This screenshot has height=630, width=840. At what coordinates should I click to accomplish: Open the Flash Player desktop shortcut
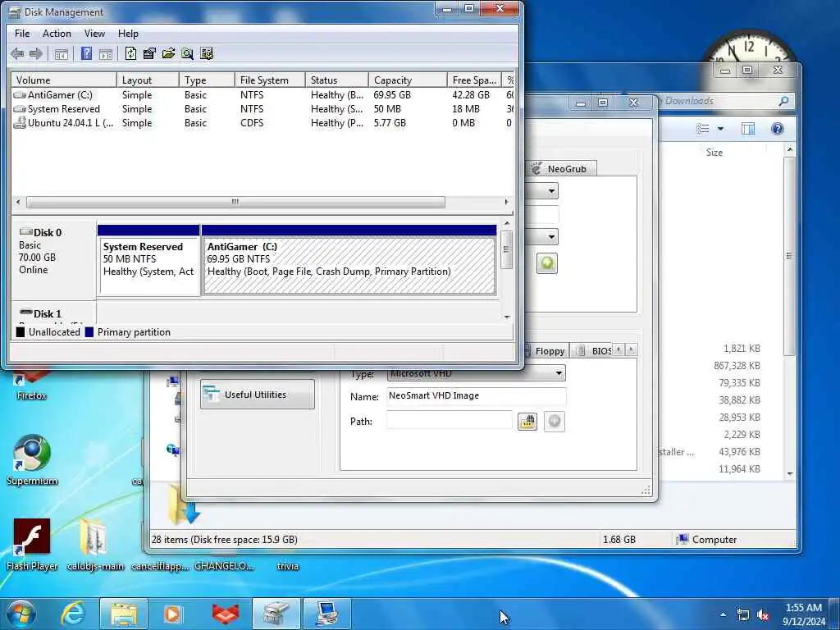(32, 545)
